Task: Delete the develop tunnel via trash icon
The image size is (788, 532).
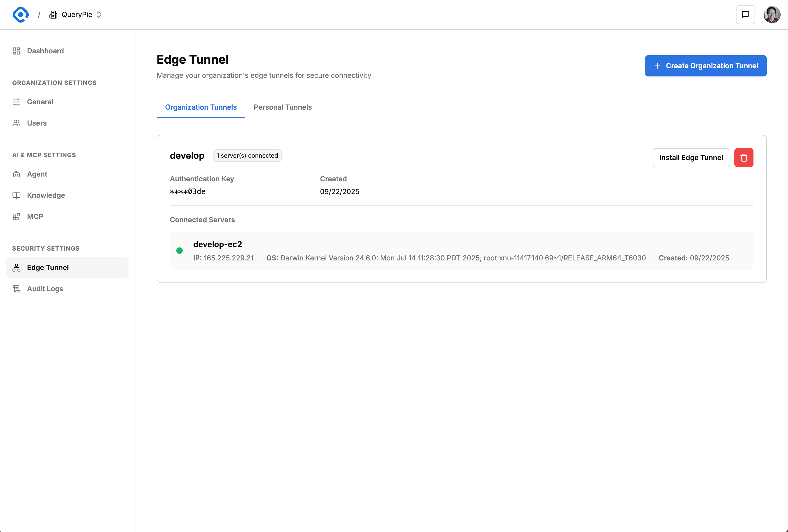Action: (744, 158)
